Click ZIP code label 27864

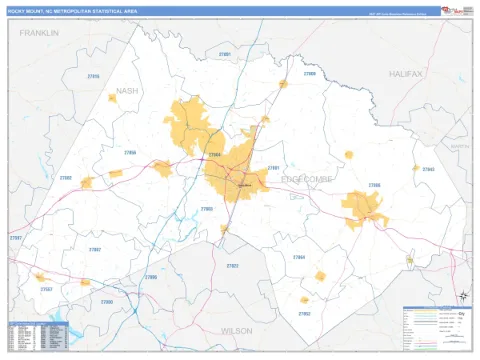tap(299, 257)
